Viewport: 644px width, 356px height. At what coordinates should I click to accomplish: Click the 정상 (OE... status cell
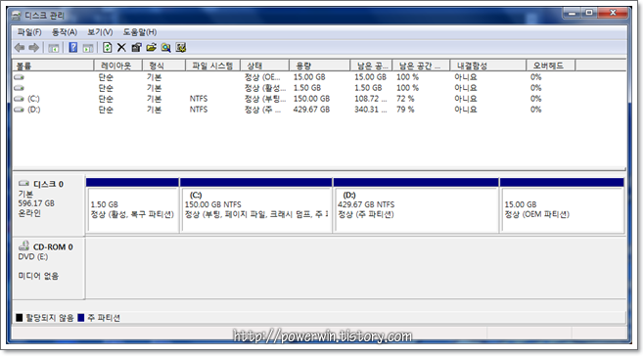coord(262,77)
